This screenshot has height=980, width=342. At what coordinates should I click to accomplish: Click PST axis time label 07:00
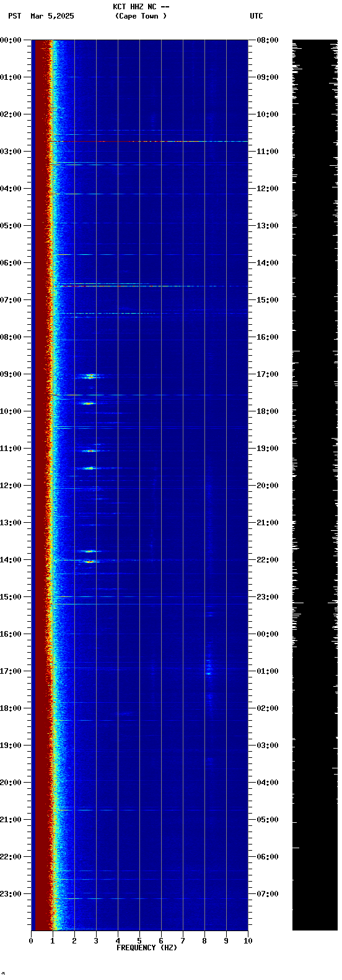(x=11, y=300)
